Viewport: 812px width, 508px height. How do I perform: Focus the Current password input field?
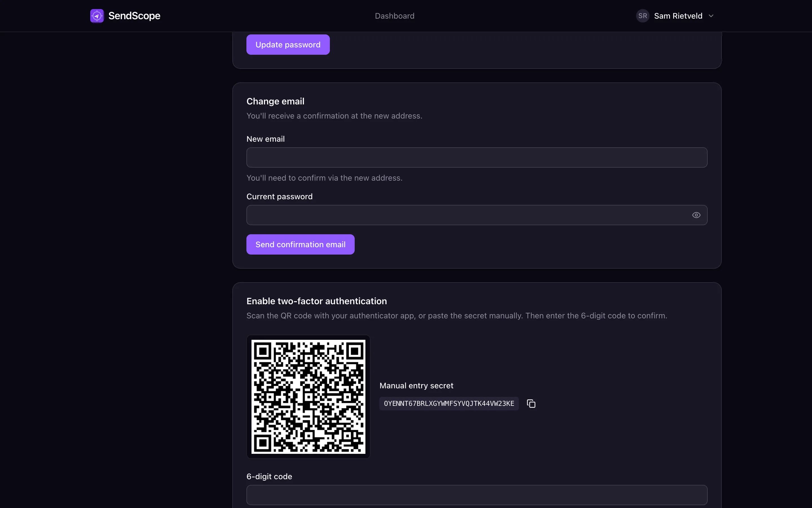pos(477,215)
